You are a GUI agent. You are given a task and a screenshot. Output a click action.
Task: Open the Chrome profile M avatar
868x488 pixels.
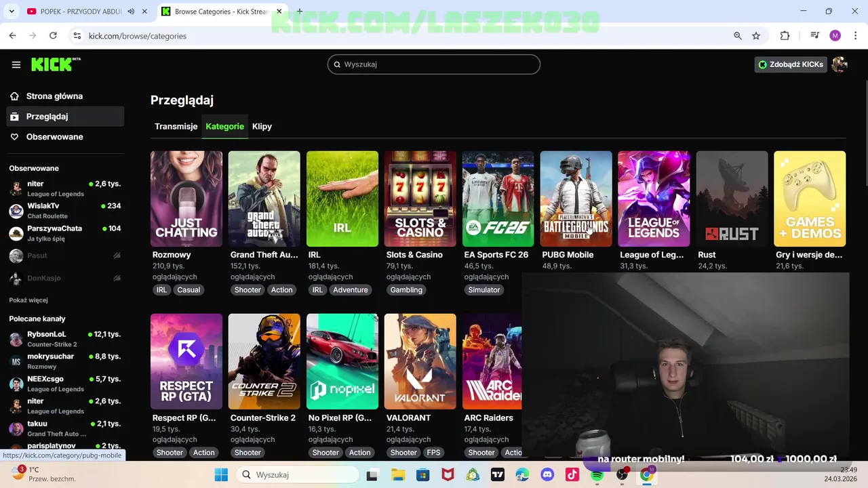[835, 36]
